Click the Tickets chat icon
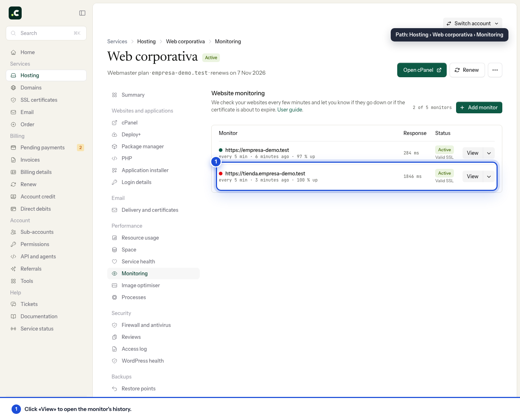Image resolution: width=520 pixels, height=420 pixels. point(13,304)
